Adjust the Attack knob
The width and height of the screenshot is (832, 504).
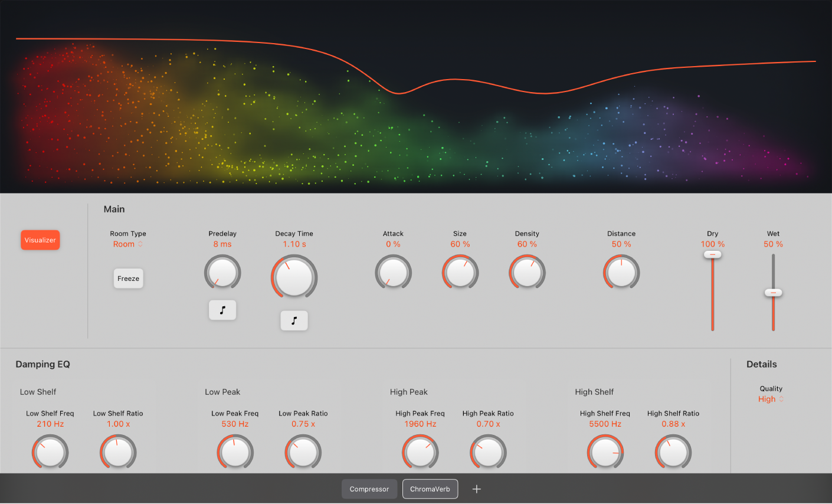point(393,272)
